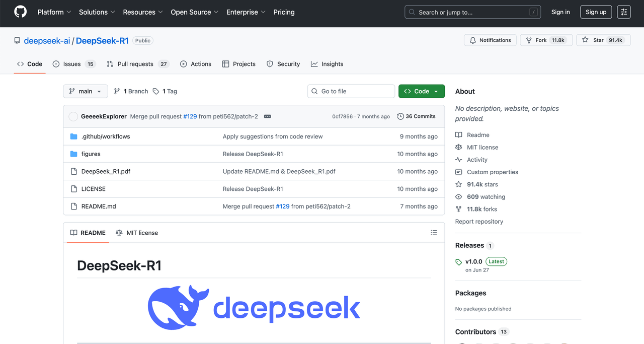Go to the Pricing page
Screen dimensions: 644x344
[284, 12]
